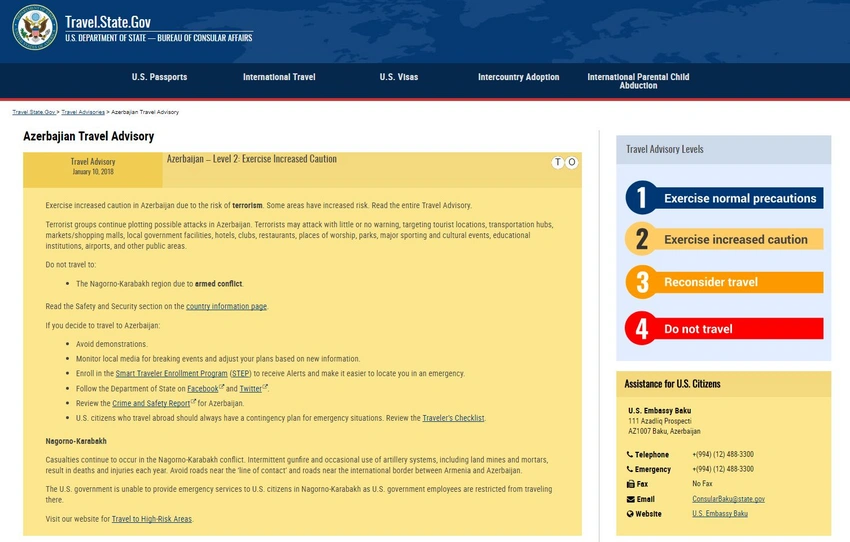Click the 'T' terrorism risk indicator badge
Screen dimensions: 850x542
[558, 162]
